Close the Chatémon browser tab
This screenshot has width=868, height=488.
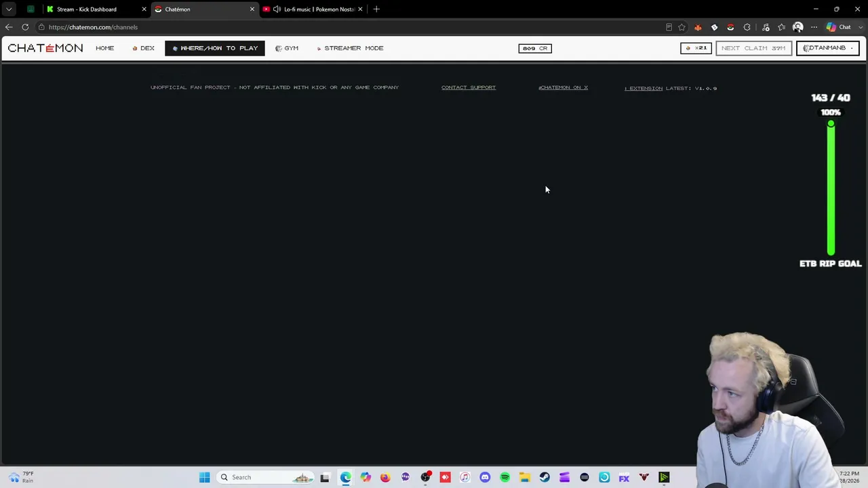click(252, 9)
